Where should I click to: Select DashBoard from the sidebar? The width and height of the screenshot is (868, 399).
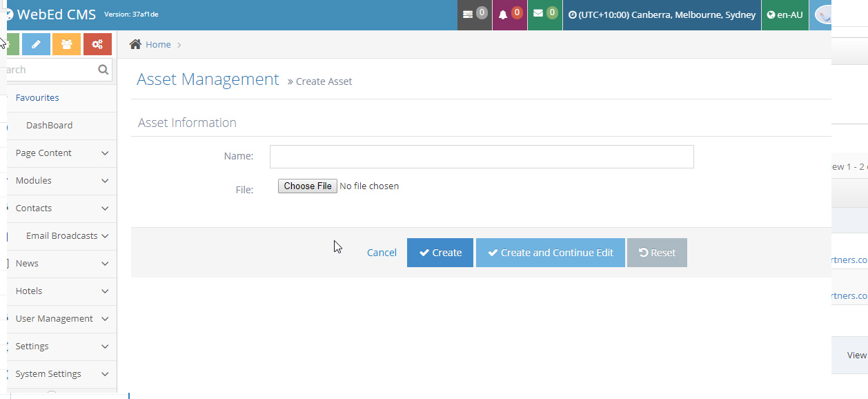tap(50, 125)
